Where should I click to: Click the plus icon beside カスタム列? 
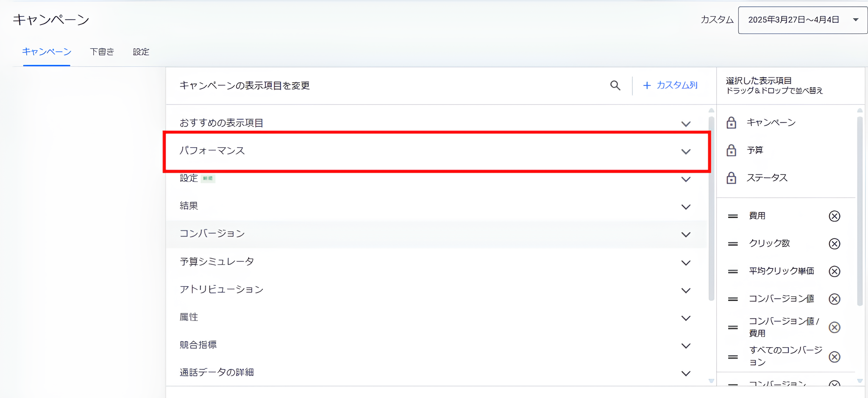point(647,85)
